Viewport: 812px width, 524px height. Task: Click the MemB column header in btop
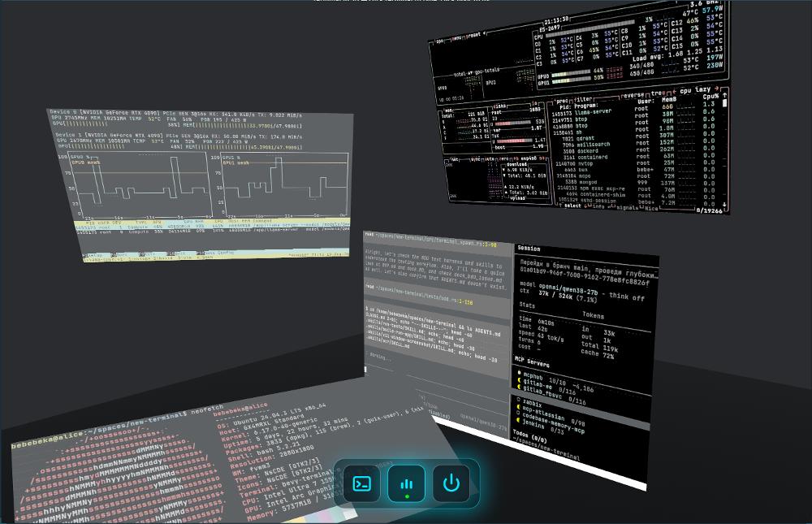coord(668,99)
